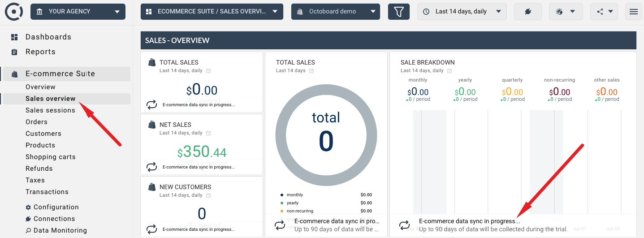Click the calendar icon on Total Sales widget
Viewport: 644px width, 238px height.
tap(208, 71)
